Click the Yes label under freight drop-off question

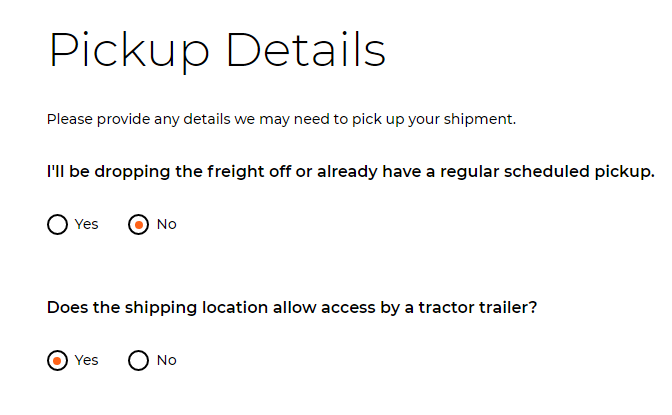tap(87, 225)
